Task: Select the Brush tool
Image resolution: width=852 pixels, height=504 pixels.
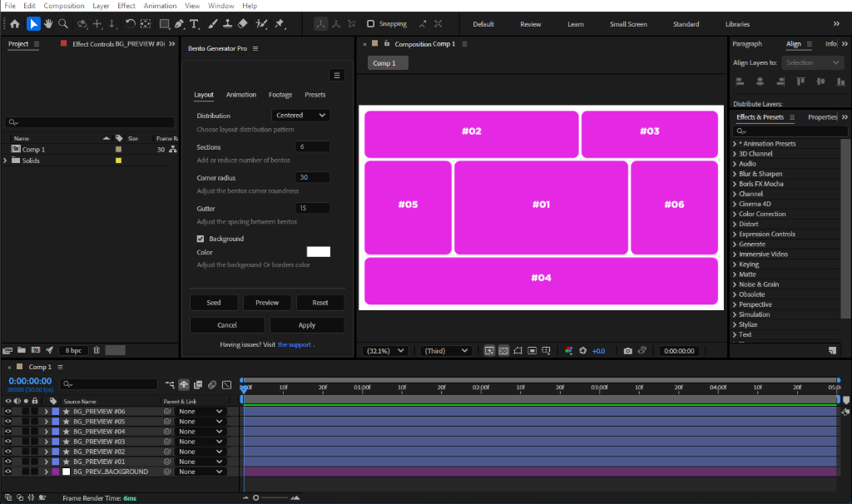Action: click(212, 24)
